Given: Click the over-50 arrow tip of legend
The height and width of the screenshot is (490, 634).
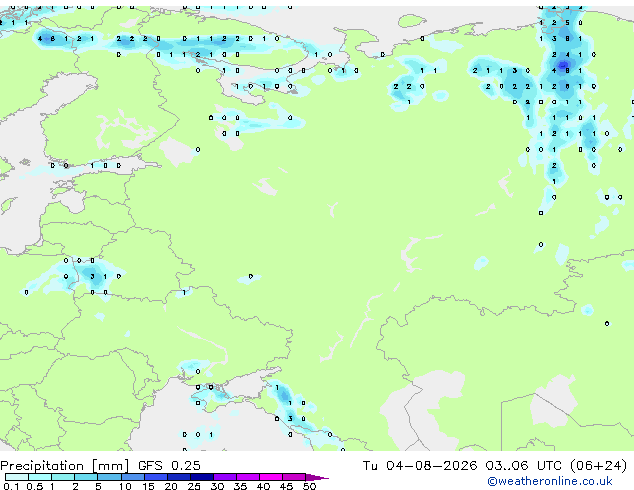Looking at the screenshot, I should (x=317, y=477).
